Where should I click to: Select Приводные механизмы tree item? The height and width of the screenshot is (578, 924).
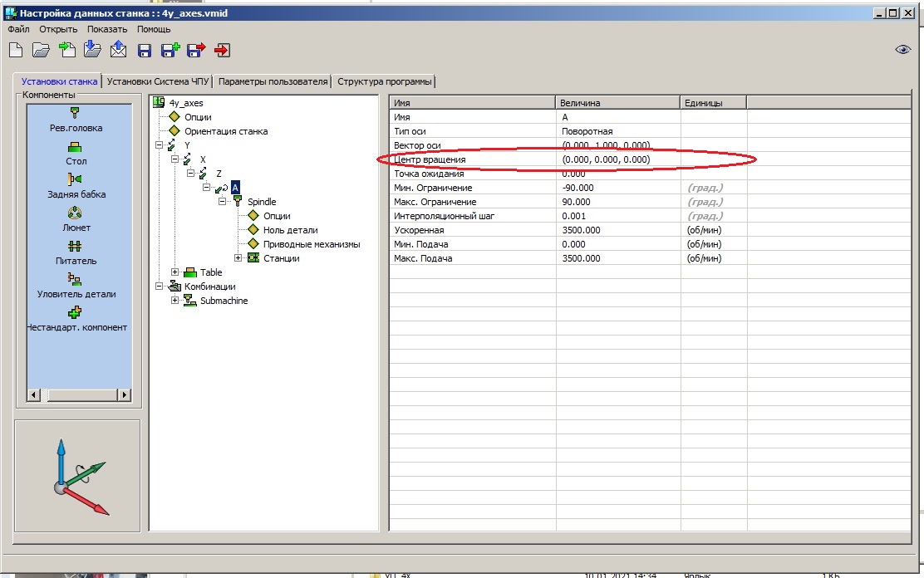click(x=312, y=244)
